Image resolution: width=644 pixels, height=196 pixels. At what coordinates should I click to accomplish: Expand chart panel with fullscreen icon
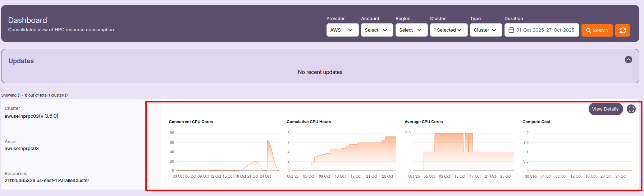click(x=631, y=109)
